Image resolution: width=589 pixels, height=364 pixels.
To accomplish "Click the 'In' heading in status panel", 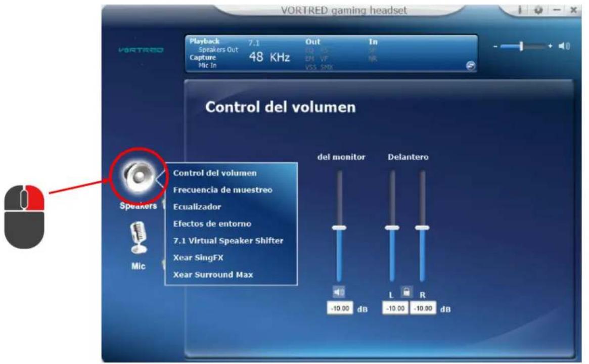I will pos(373,41).
